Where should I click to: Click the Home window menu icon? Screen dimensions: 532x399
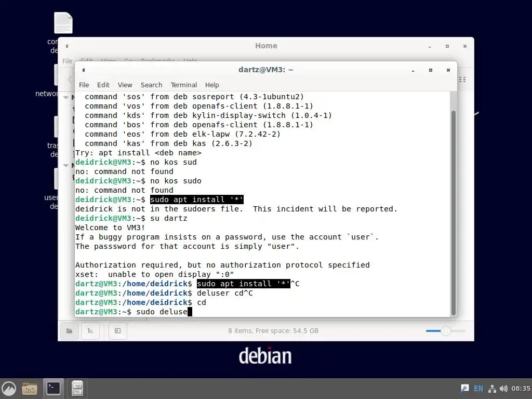67,46
